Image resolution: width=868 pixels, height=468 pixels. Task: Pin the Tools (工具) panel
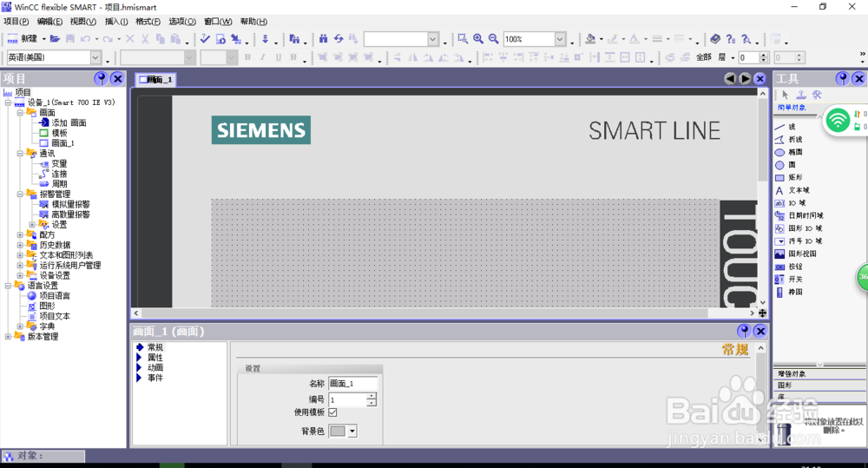click(843, 79)
